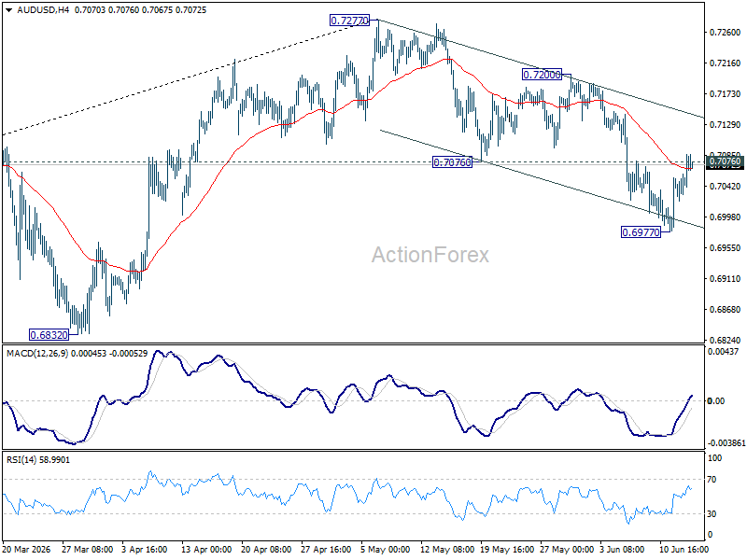747x560 pixels.
Task: Click the 27 May 00:00 time label
Action: 566,550
